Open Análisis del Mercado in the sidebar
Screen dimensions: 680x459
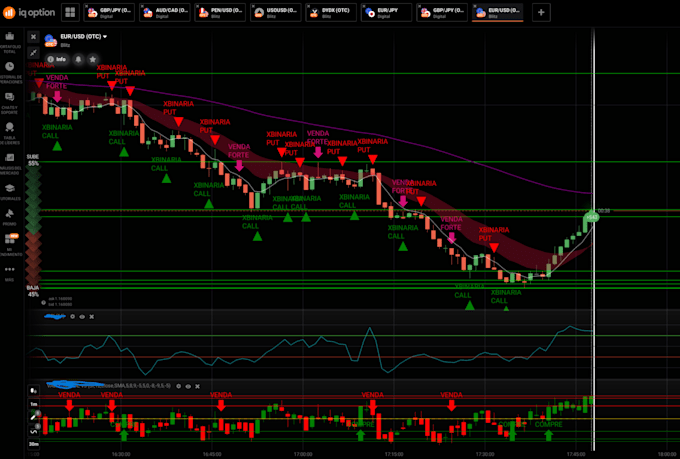click(10, 164)
